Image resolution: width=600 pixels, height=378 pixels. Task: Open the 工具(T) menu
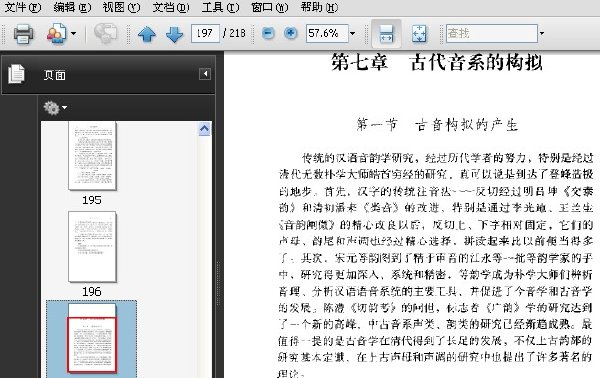tap(220, 7)
